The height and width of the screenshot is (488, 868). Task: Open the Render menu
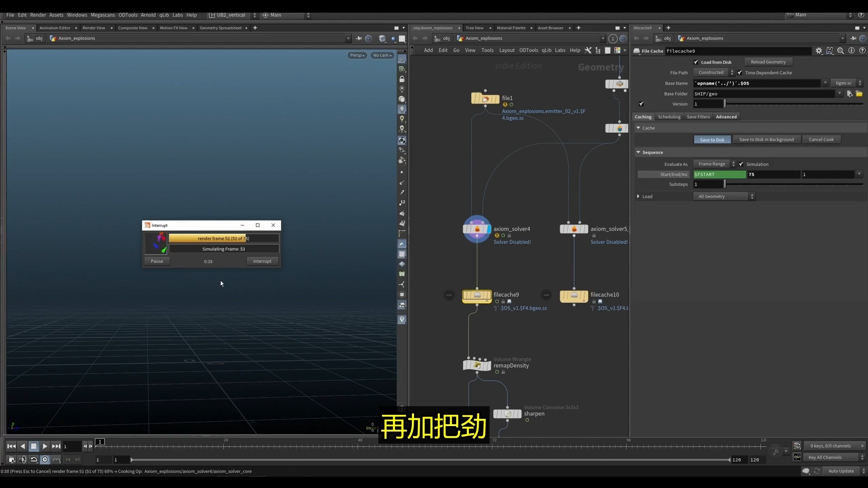(x=38, y=15)
